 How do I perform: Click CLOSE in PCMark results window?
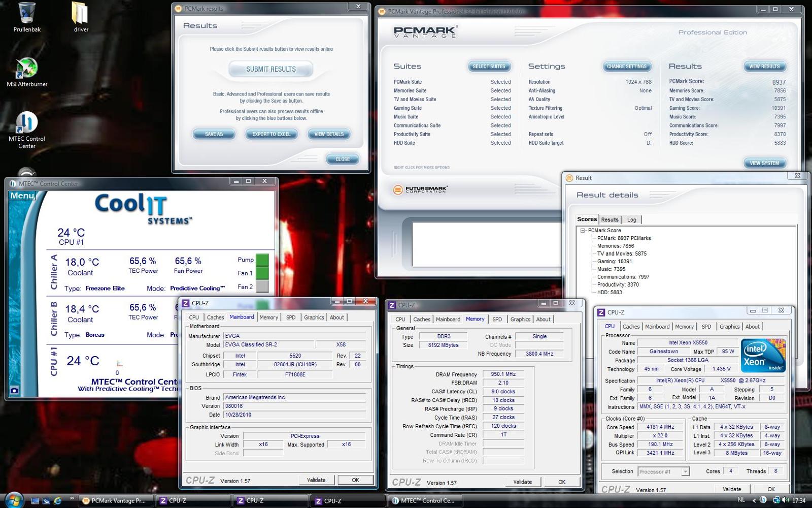pos(343,159)
